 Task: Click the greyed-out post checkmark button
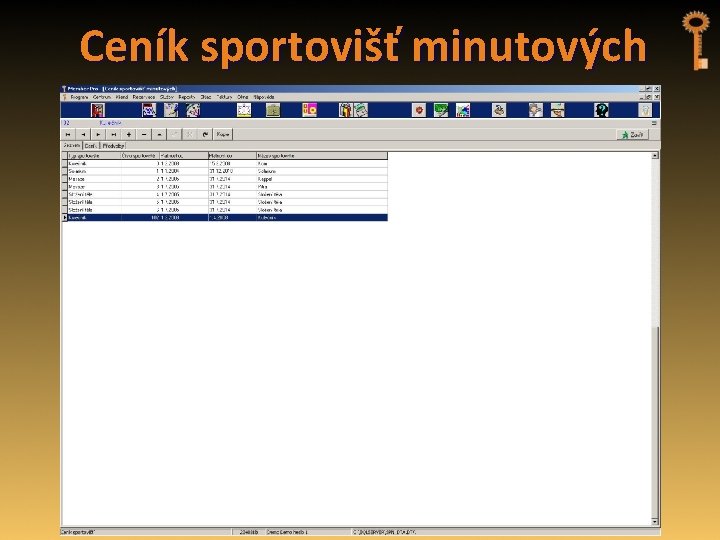tap(174, 135)
